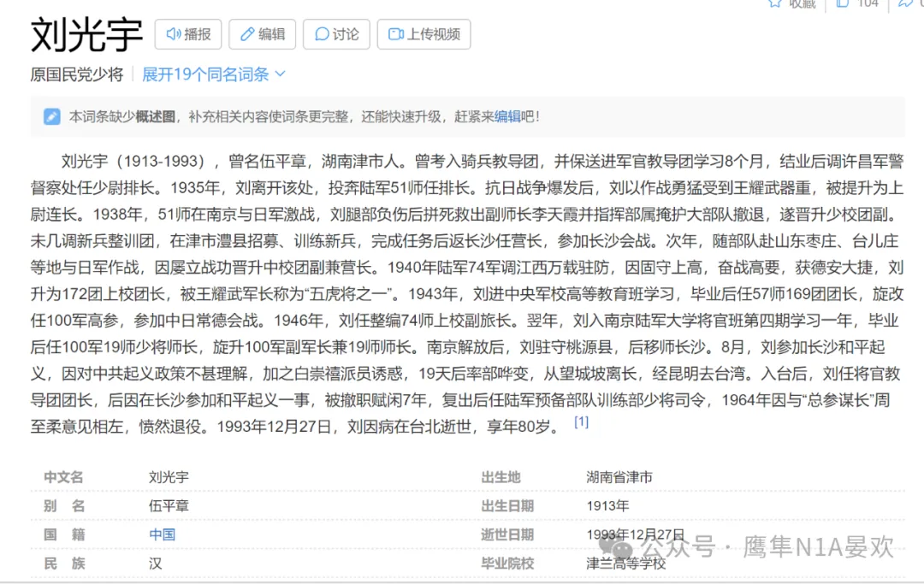Click the 上传视频 upload video button

423,34
